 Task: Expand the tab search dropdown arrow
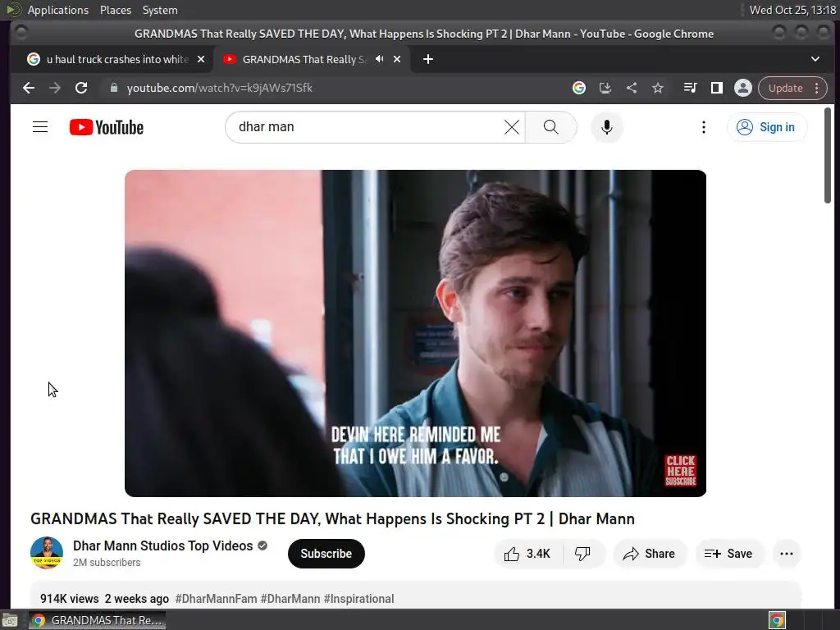point(815,59)
